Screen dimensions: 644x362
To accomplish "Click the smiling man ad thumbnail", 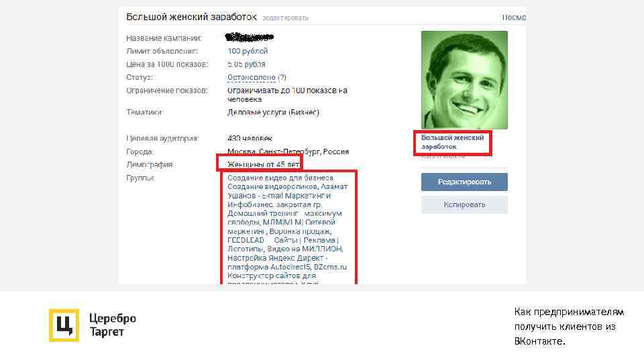I will point(464,80).
